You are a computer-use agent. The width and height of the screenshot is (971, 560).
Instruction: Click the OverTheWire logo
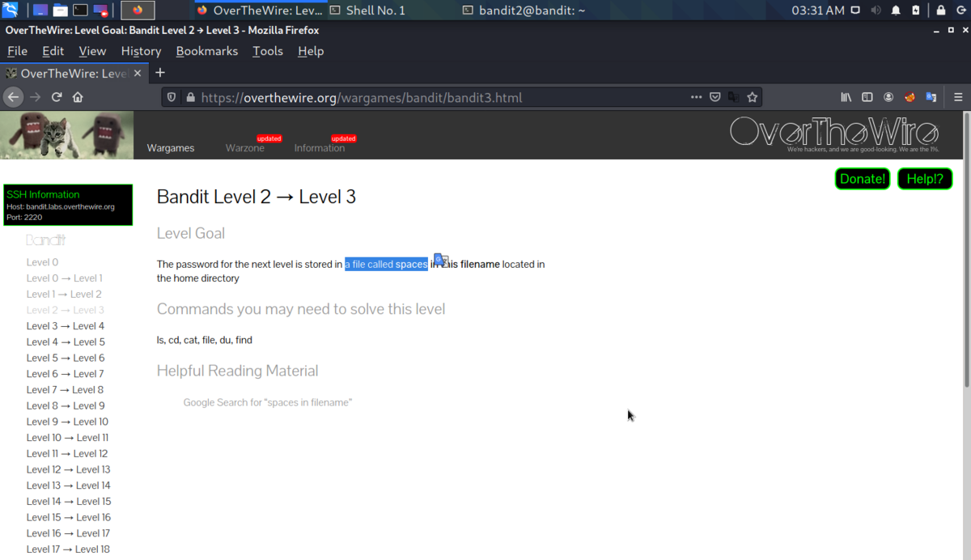pyautogui.click(x=834, y=134)
